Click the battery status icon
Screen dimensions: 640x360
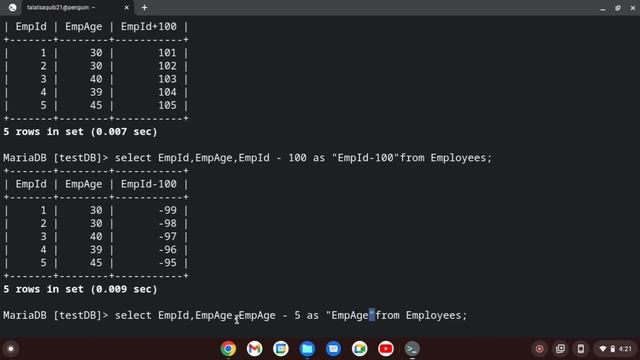[x=613, y=349]
